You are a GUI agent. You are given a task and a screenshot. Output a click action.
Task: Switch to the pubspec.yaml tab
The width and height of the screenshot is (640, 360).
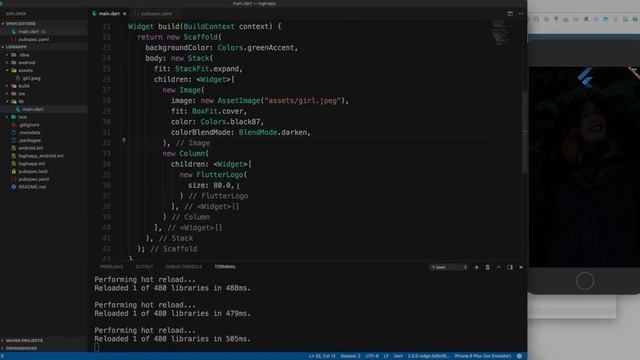(x=153, y=13)
